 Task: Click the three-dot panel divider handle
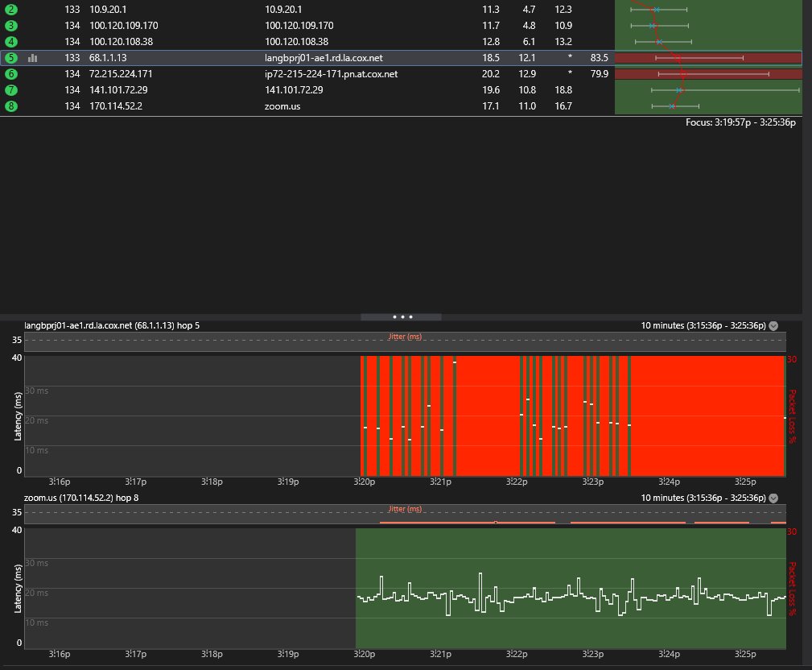[402, 316]
